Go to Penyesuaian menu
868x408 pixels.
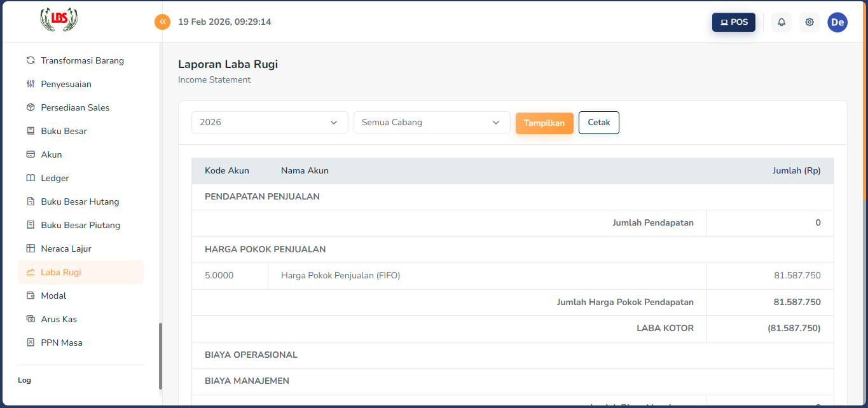81,84
